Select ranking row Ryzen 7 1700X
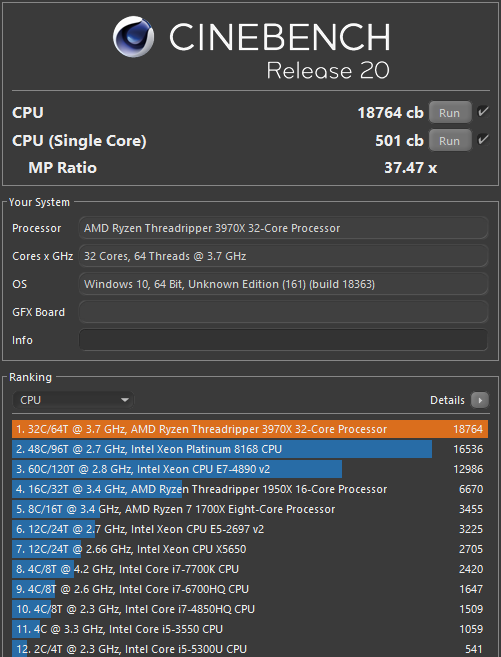 pos(250,509)
